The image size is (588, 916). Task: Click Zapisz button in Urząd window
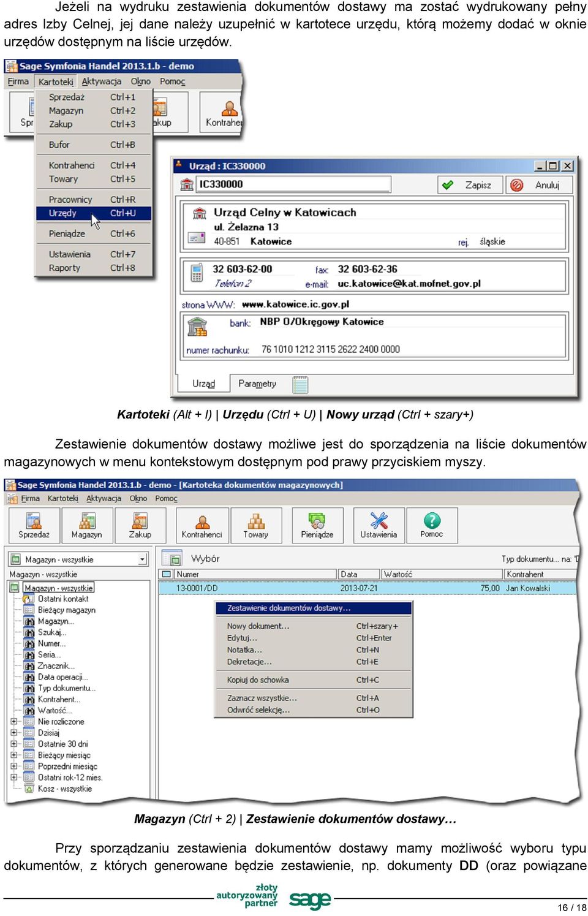[x=470, y=185]
